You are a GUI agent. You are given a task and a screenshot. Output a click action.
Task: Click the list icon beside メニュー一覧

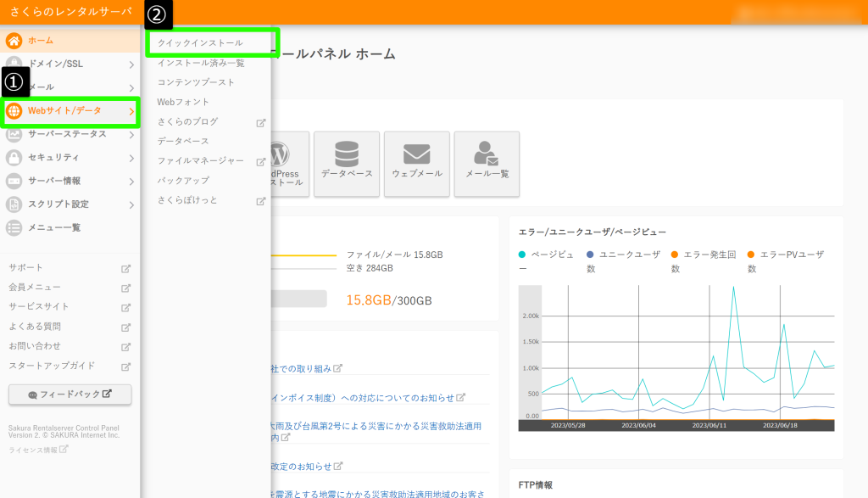(14, 227)
